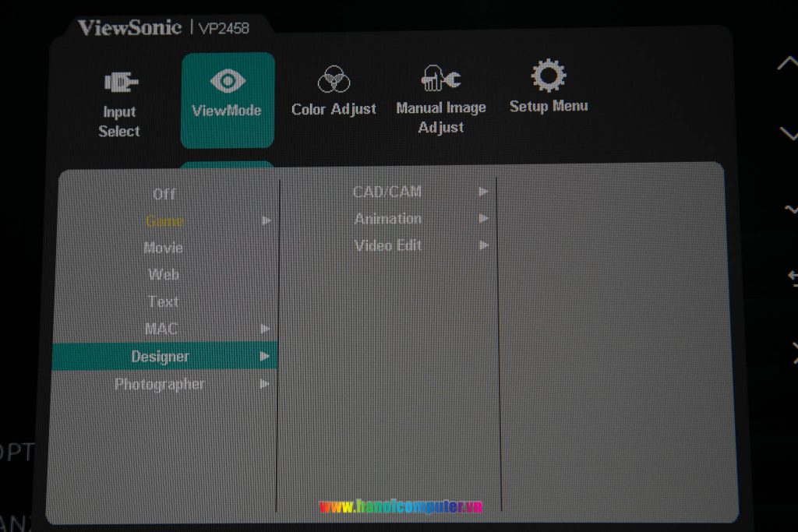Choose the Video Edit designer preset
The height and width of the screenshot is (532, 798).
[388, 245]
